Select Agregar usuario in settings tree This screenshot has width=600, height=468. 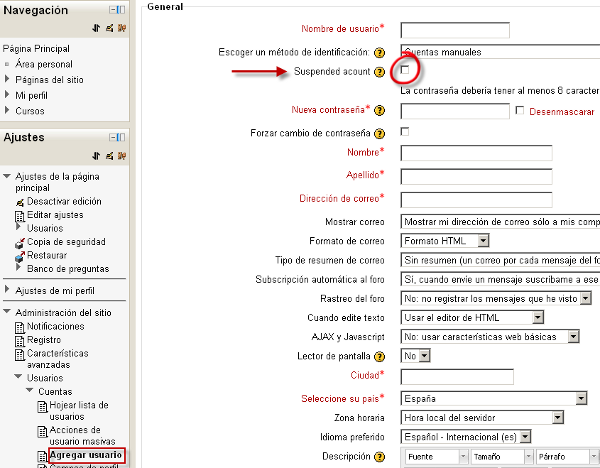coord(85,455)
